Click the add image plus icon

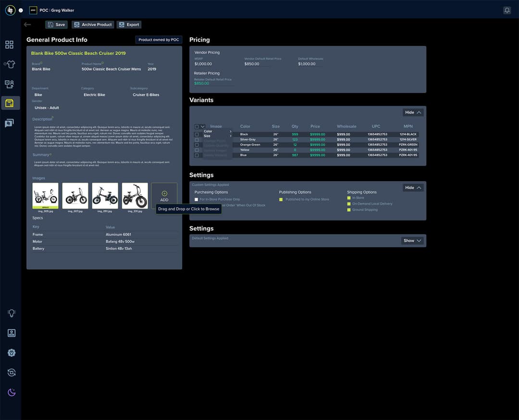(164, 194)
